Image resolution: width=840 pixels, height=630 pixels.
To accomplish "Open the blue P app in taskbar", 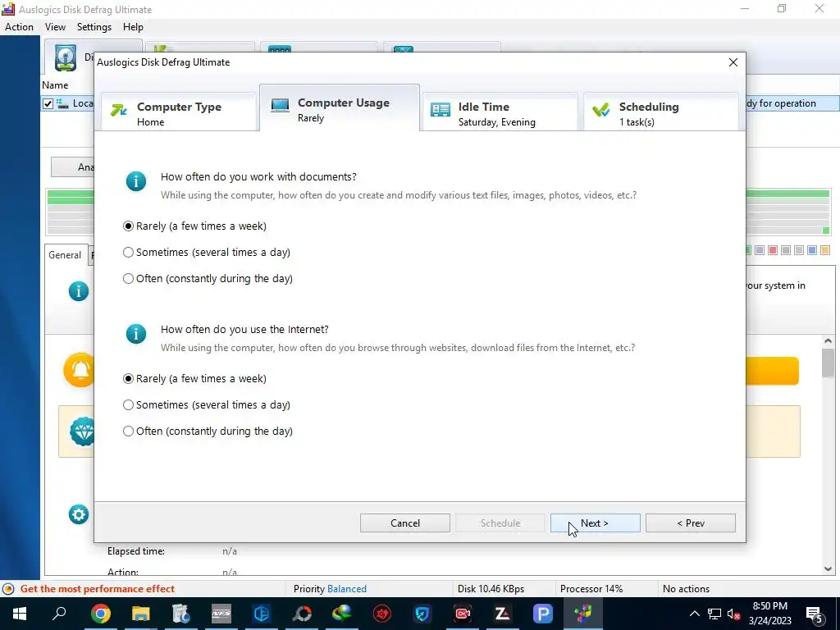I will click(543, 614).
